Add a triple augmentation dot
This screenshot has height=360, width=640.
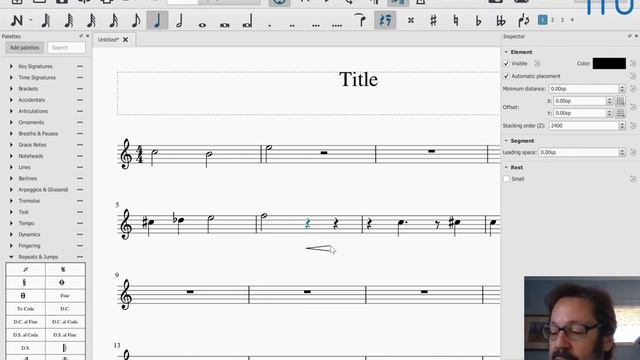click(x=316, y=25)
